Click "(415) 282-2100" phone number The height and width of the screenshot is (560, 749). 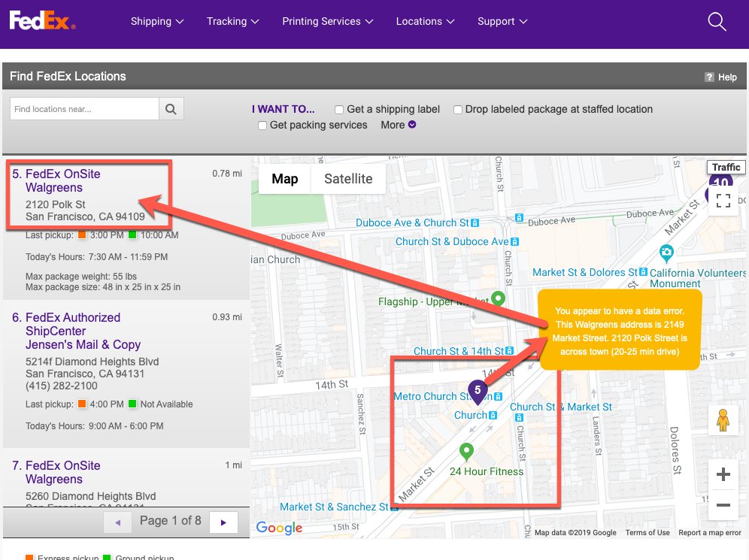click(62, 386)
